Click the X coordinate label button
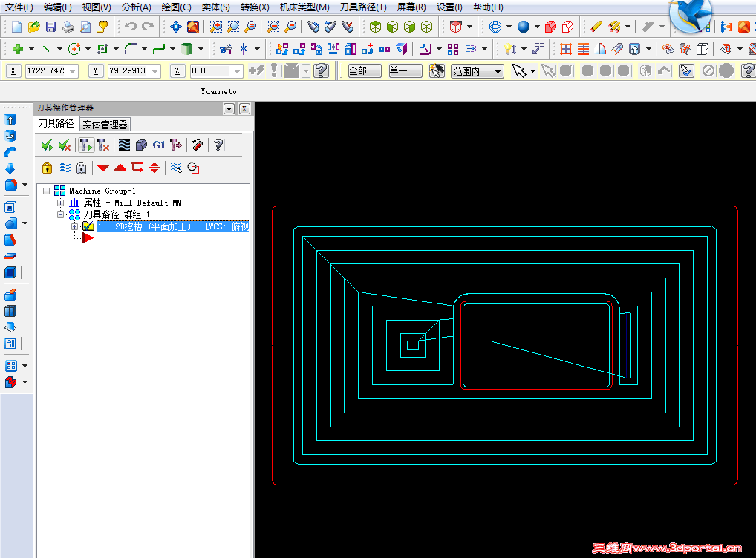This screenshot has width=756, height=558. (x=13, y=71)
